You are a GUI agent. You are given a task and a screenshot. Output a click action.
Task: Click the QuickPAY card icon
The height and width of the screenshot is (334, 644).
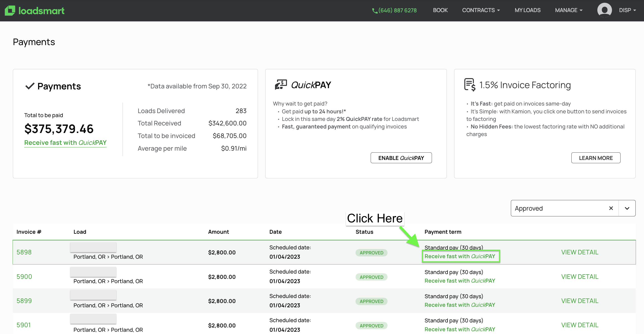pyautogui.click(x=281, y=85)
